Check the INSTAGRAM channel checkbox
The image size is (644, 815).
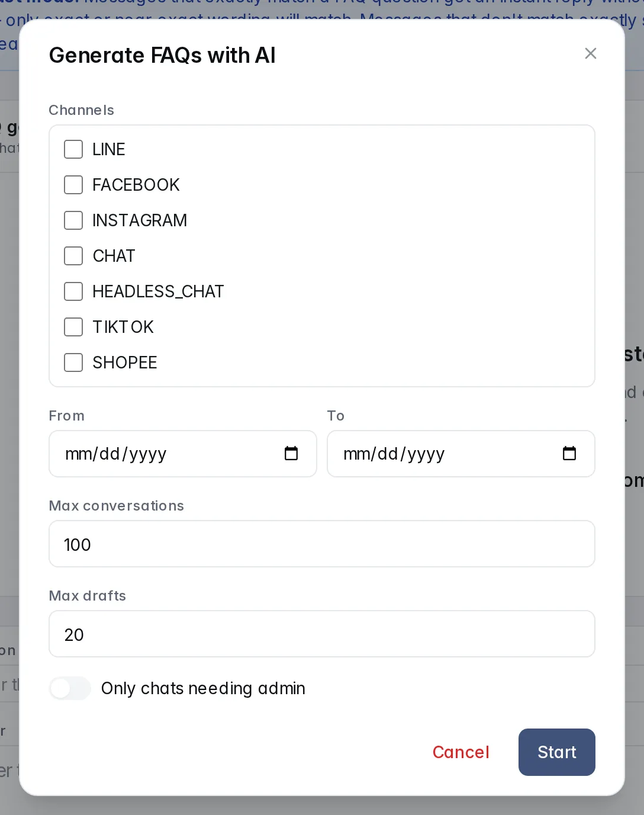click(73, 220)
